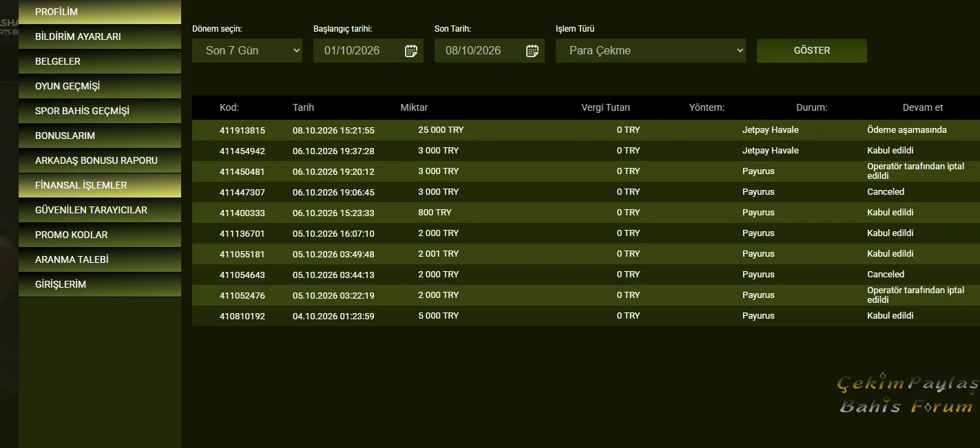Open BİLDİRİM AYARLARI in the sidebar
Screen dimensions: 980x448
[x=100, y=36]
